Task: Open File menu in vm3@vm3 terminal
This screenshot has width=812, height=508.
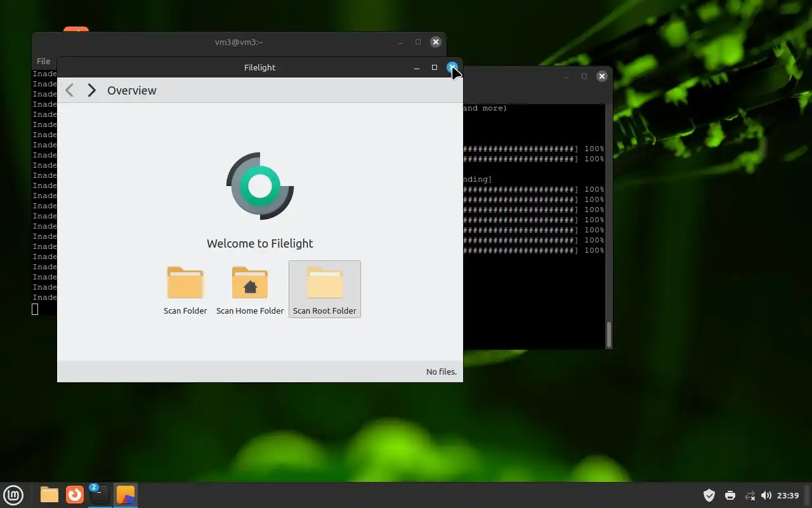Action: point(43,61)
